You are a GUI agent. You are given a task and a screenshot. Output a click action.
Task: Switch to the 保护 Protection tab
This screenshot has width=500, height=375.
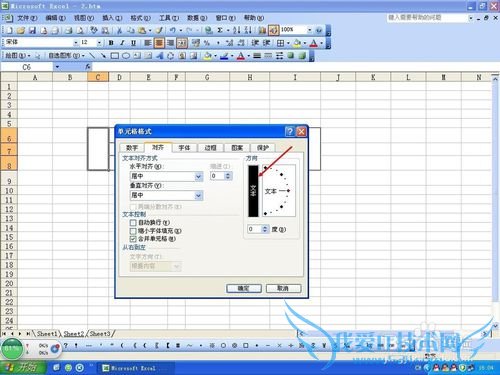point(263,148)
